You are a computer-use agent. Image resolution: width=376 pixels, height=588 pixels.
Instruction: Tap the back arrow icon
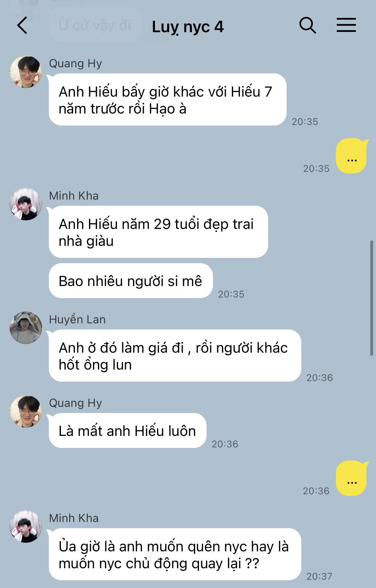(22, 26)
